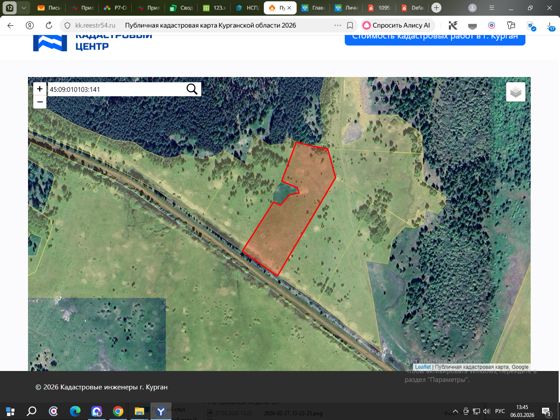560x420 pixels.
Task: Open the Leaflet attribution link
Action: (x=422, y=367)
